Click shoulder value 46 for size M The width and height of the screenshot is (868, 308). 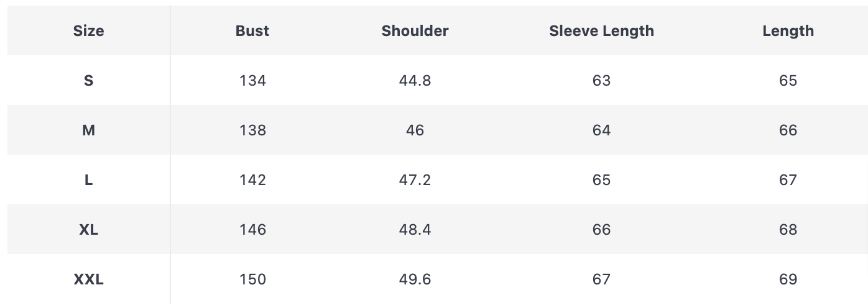click(x=415, y=130)
